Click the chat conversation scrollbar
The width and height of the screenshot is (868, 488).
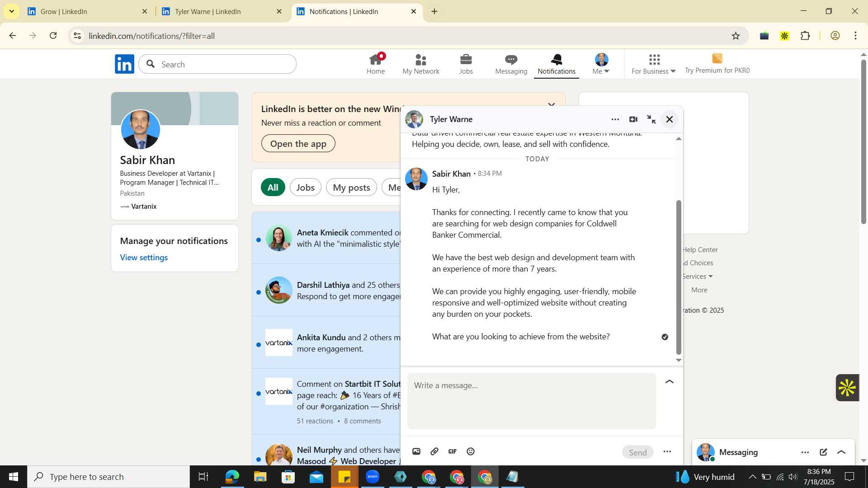pos(678,277)
